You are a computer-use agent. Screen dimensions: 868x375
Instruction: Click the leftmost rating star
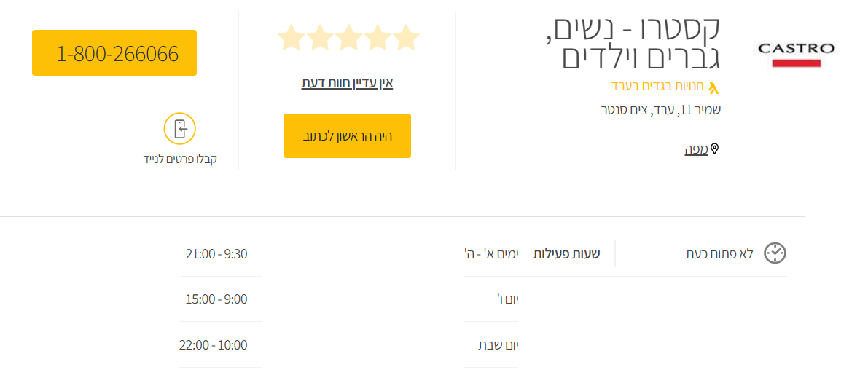[292, 38]
